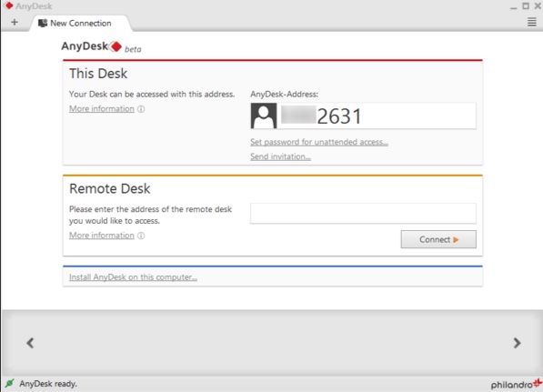543x392 pixels.
Task: Click the red AnyDesk logo diamond
Action: tap(116, 46)
